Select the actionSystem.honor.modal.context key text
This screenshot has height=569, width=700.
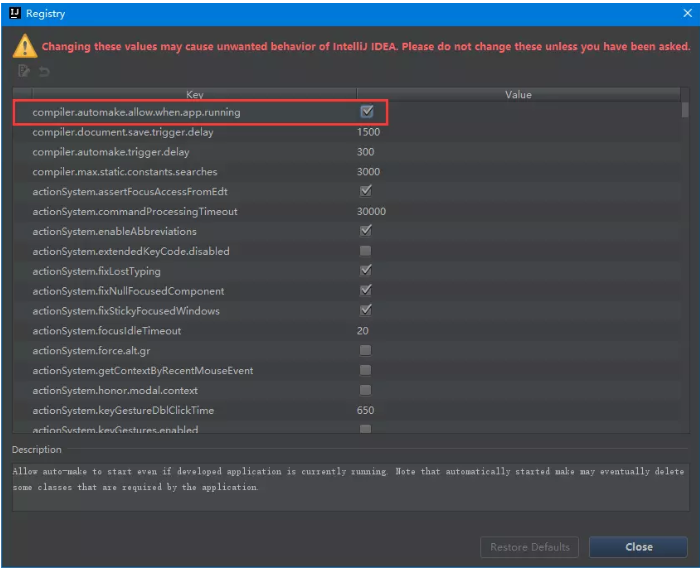(115, 390)
